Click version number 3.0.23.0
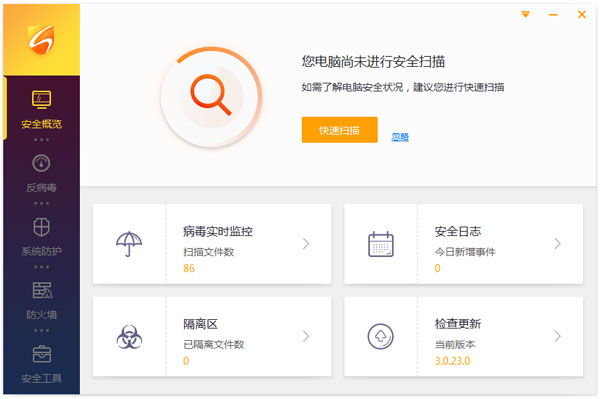Screen dimensions: 600x399 coord(452,361)
